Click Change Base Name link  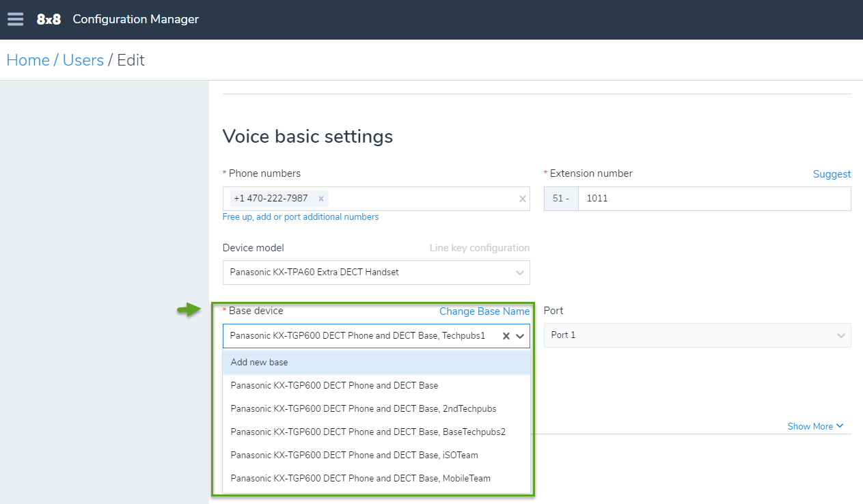coord(484,311)
